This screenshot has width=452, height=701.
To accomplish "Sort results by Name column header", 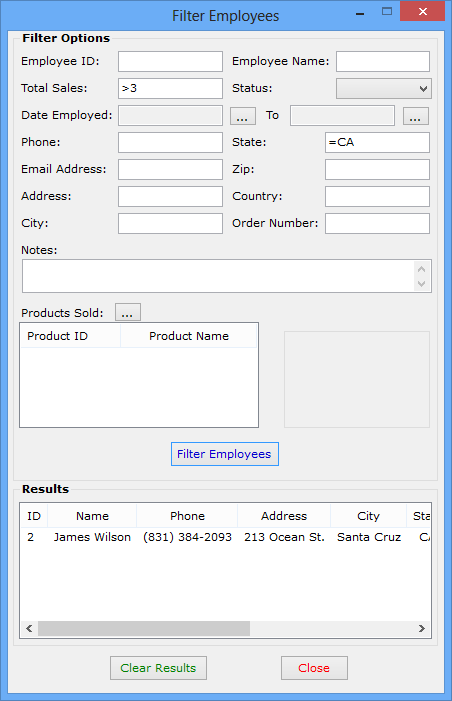I will (92, 516).
